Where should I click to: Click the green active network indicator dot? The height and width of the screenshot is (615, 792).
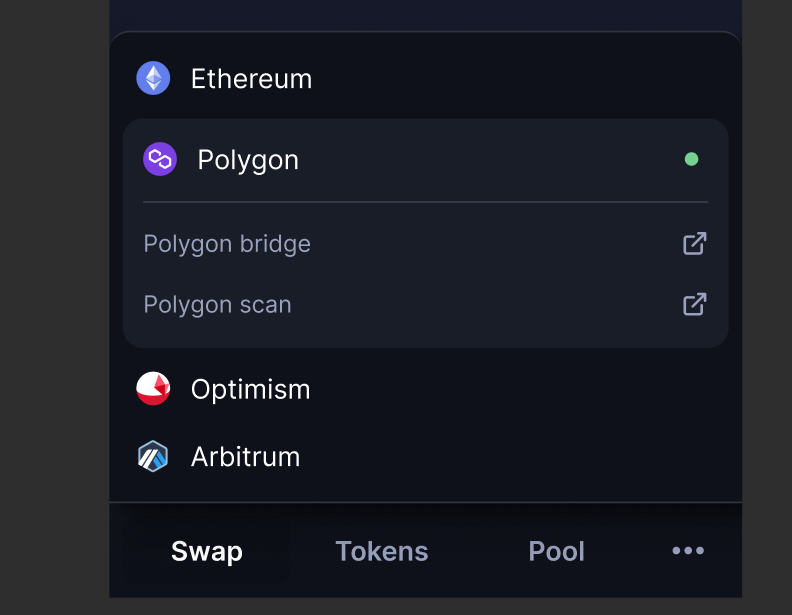click(691, 159)
